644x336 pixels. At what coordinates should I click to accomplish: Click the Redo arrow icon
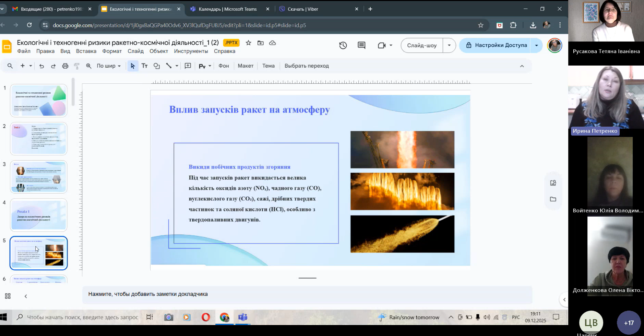53,66
